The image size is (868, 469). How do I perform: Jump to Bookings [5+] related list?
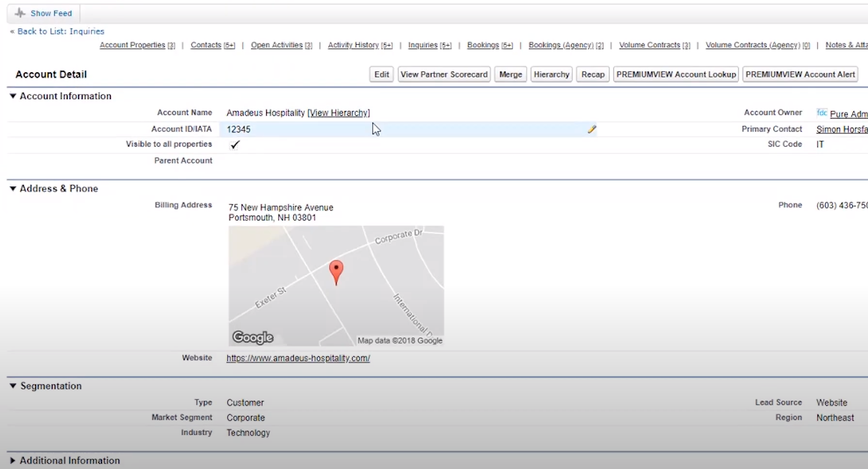pos(490,45)
